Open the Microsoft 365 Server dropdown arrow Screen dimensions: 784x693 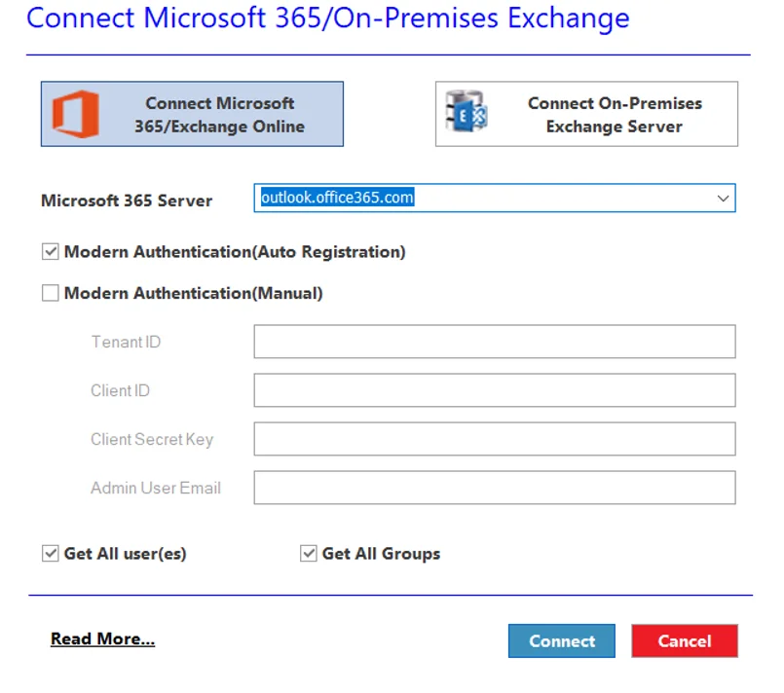(x=723, y=199)
